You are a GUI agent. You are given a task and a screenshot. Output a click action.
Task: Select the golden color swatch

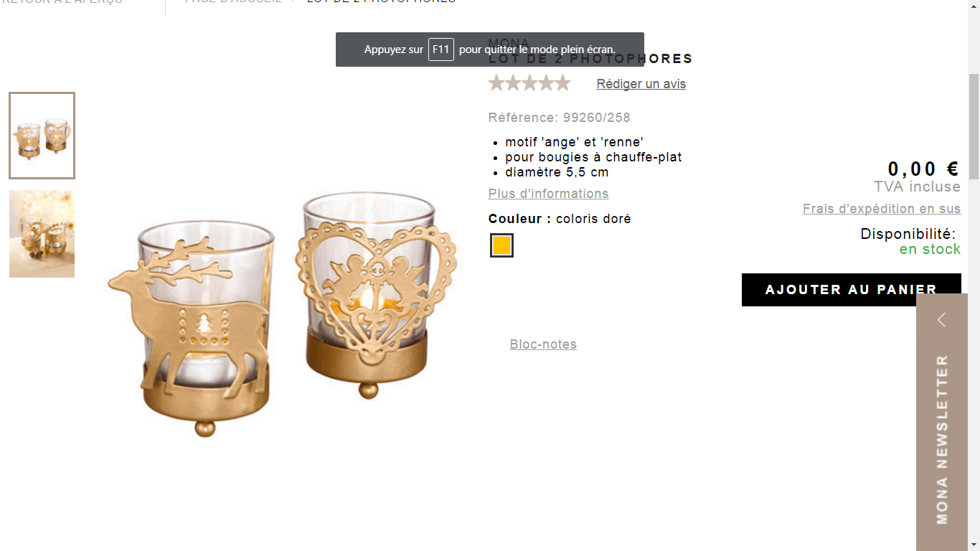pos(501,245)
